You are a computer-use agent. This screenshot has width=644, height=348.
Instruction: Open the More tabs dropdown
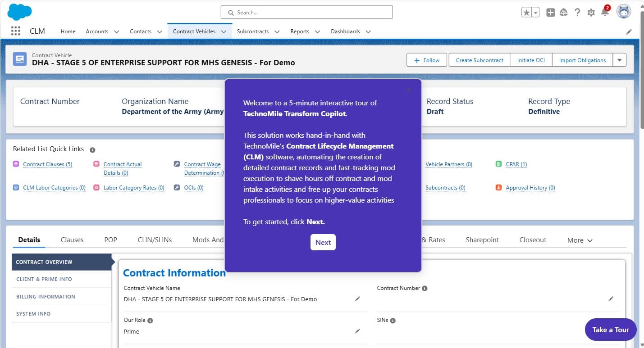580,240
